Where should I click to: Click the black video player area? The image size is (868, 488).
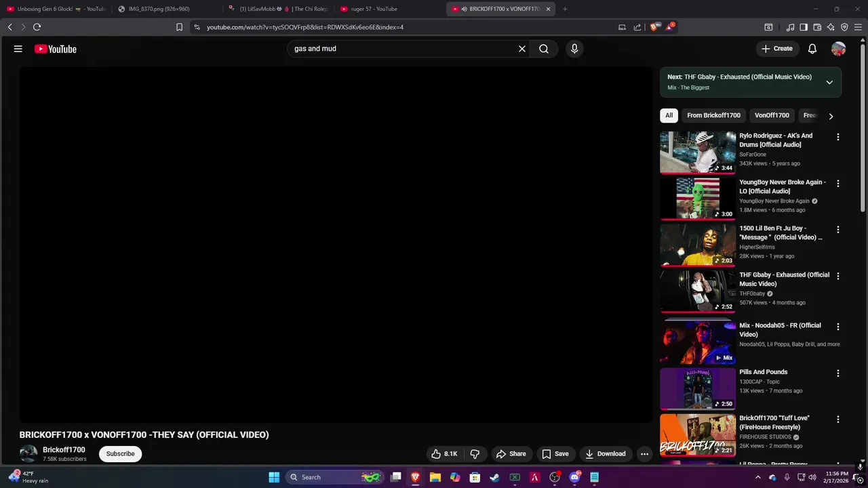click(336, 245)
